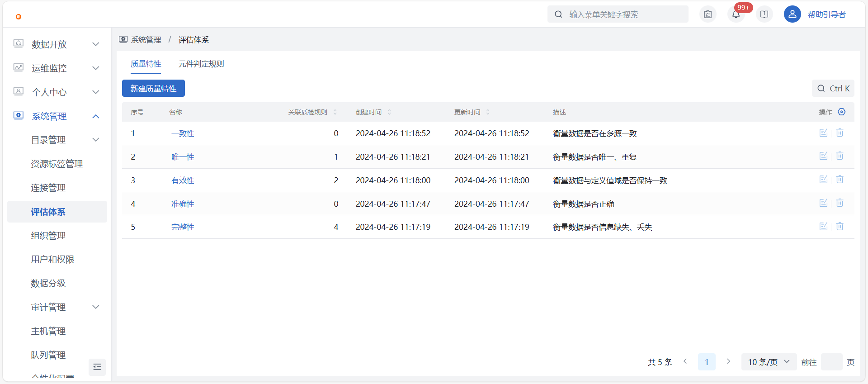Open 资源标签管理 menu item

57,164
